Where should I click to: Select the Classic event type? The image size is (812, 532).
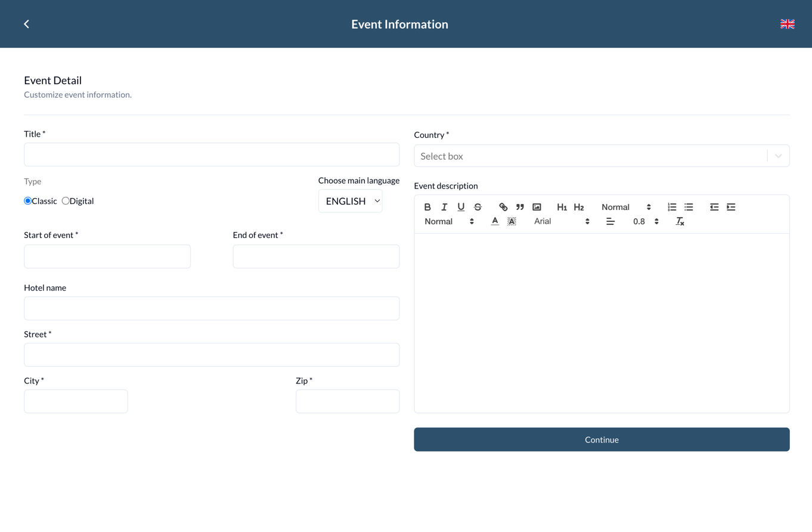coord(28,201)
